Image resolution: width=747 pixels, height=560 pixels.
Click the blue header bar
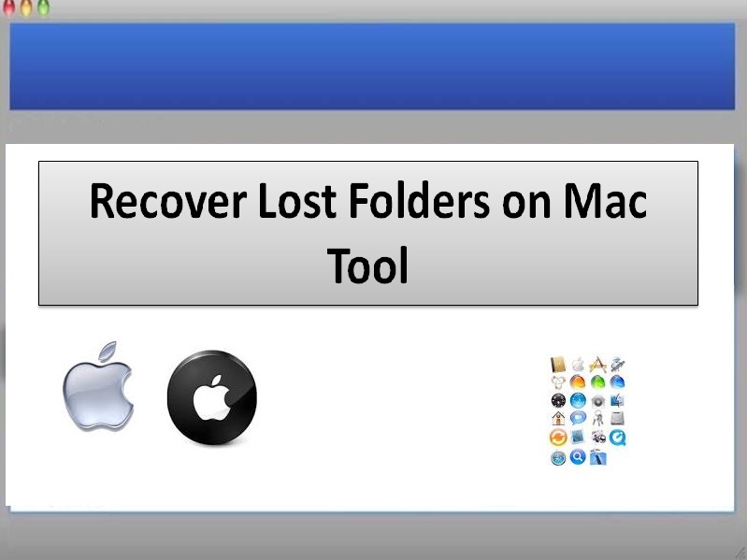pos(372,66)
